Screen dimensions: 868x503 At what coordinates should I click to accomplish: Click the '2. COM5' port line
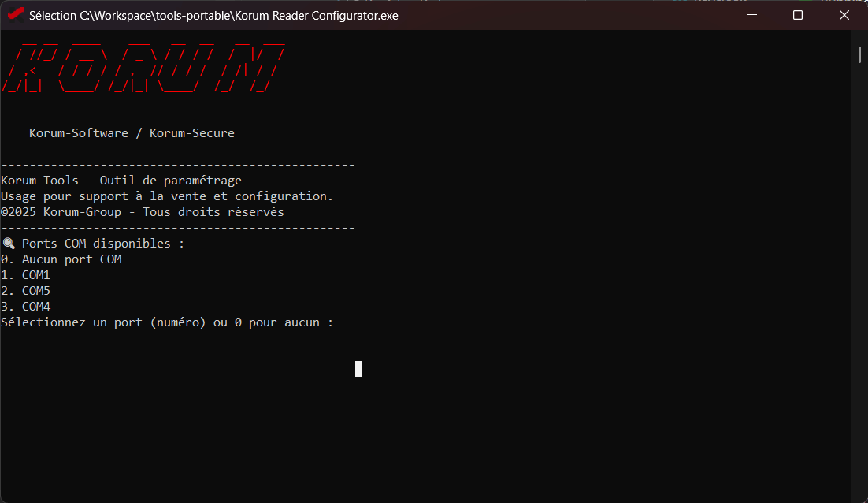pos(26,291)
